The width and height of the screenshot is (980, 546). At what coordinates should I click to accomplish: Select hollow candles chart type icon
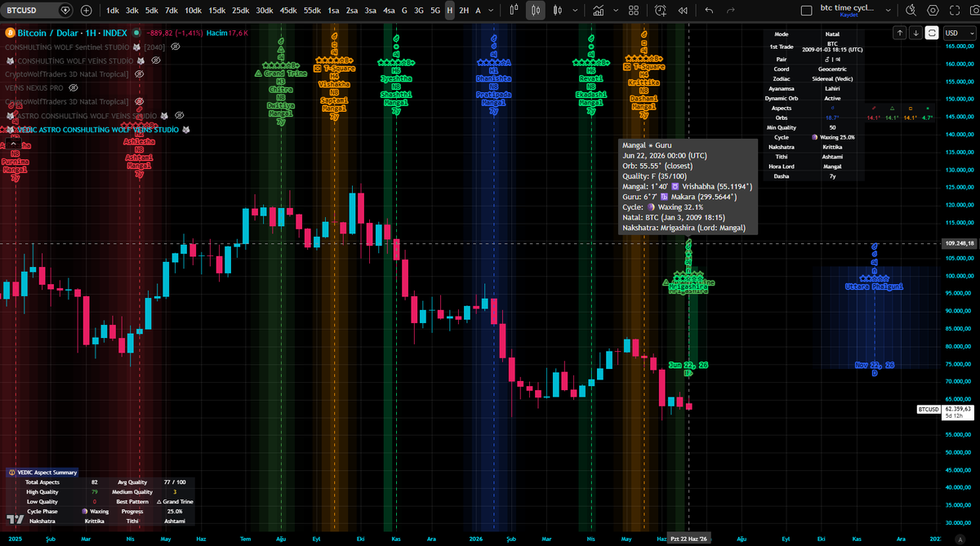pyautogui.click(x=558, y=11)
